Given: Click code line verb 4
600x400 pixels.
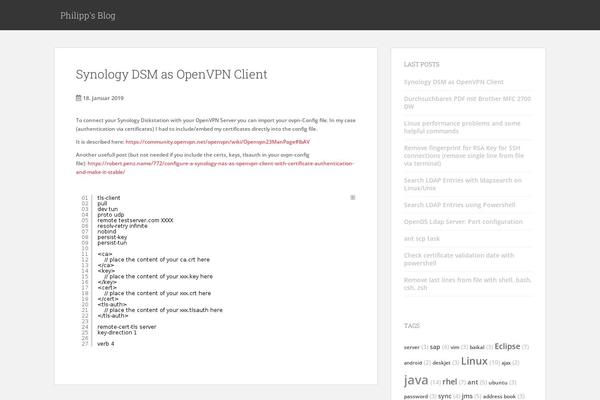Looking at the screenshot, I should 106,344.
